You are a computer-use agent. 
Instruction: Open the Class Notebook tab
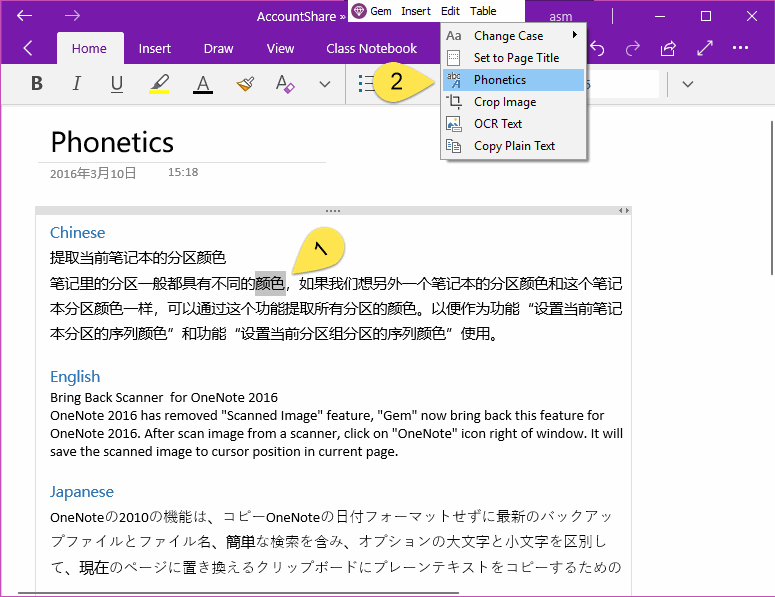(372, 48)
